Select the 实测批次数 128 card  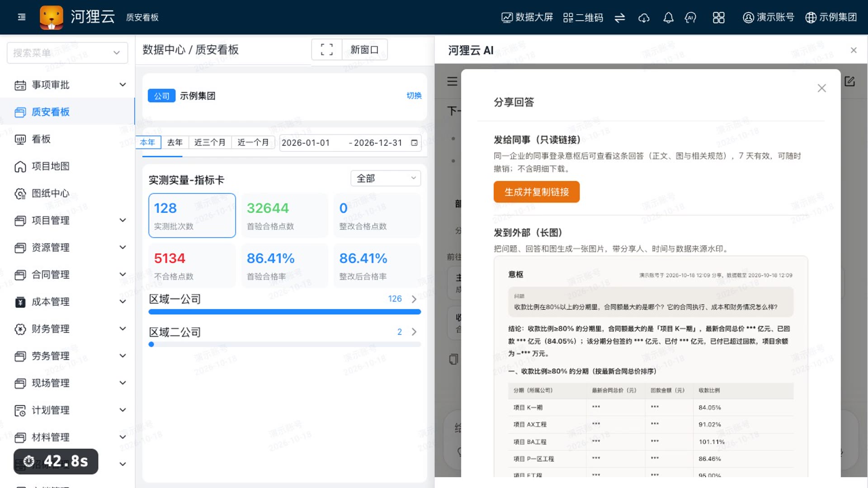192,216
